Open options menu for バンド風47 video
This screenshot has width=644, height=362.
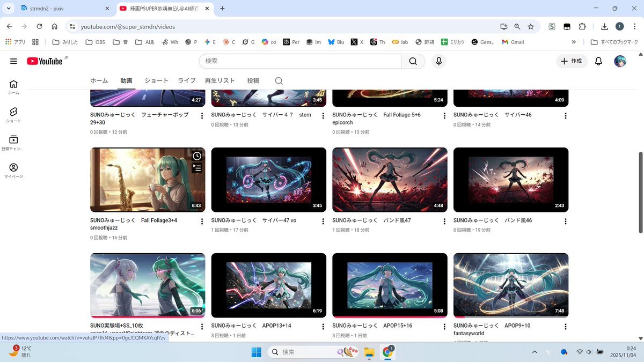[444, 221]
